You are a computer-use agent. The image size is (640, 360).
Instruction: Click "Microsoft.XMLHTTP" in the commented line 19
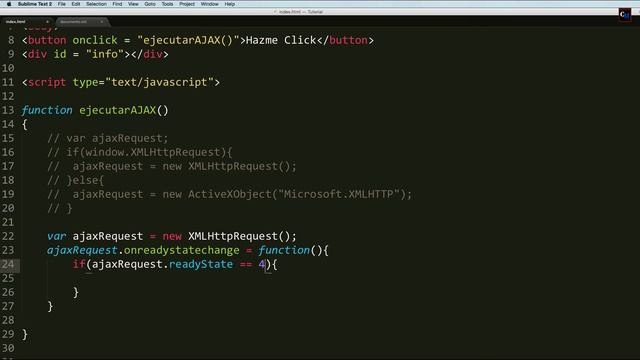click(x=338, y=194)
